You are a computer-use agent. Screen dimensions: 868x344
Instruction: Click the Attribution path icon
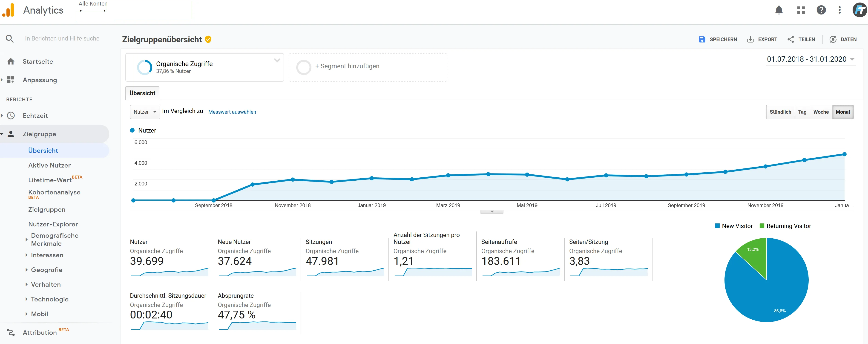point(11,332)
